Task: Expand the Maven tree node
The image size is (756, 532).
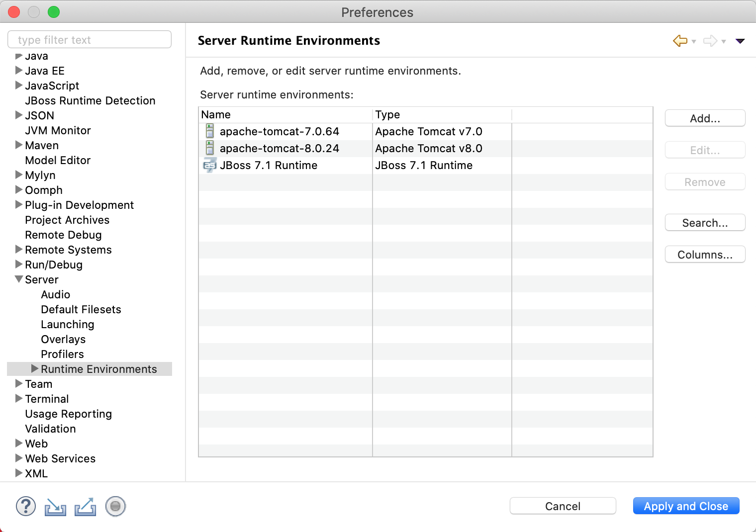Action: click(x=19, y=145)
